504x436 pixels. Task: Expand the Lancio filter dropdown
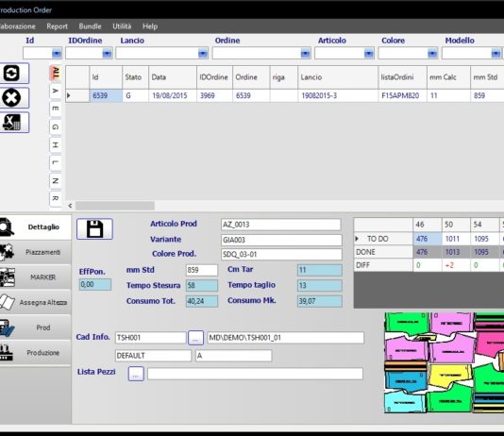203,54
